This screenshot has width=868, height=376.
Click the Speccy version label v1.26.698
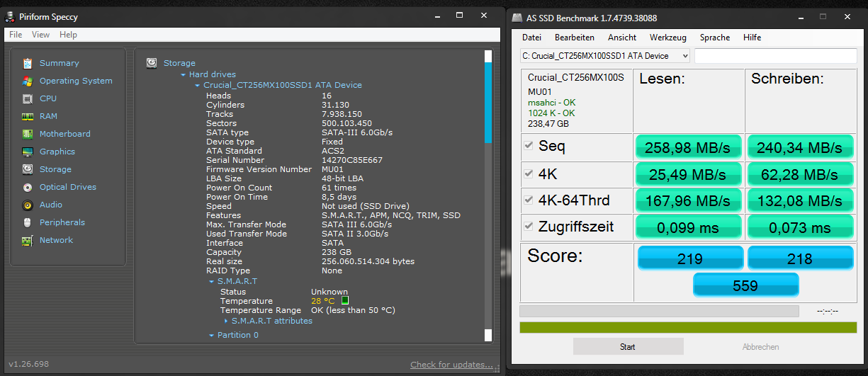click(28, 364)
